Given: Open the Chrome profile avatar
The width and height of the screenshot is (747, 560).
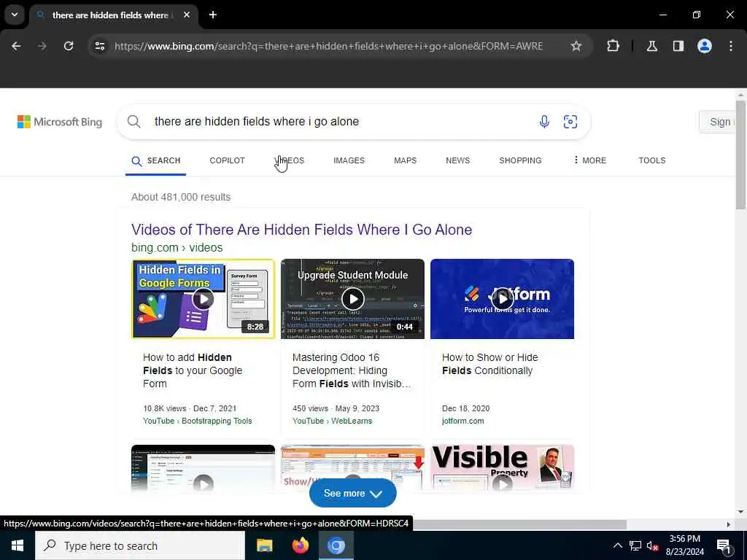Looking at the screenshot, I should point(704,46).
